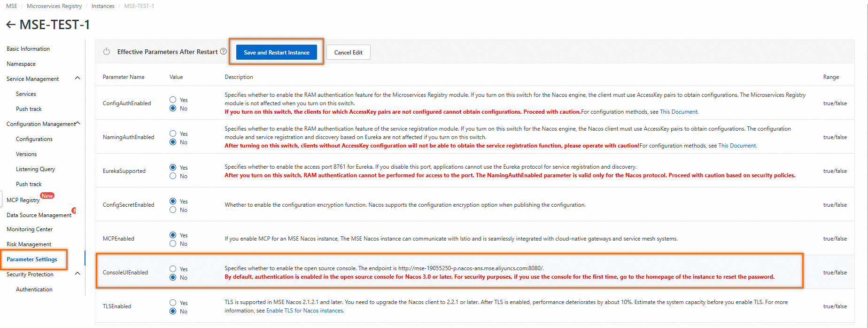The height and width of the screenshot is (328, 868).
Task: Select No for NamingAuthEnabled
Action: (x=173, y=142)
